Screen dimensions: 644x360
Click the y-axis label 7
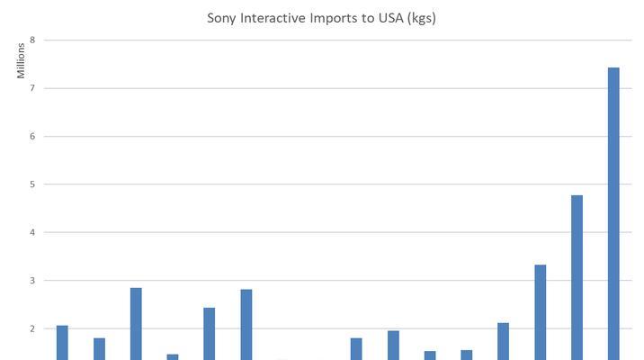[x=32, y=88]
